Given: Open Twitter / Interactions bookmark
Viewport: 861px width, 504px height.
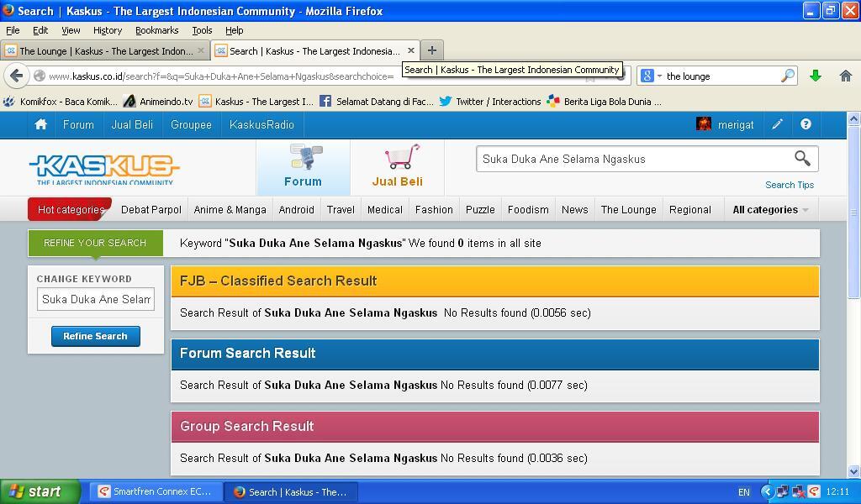Looking at the screenshot, I should coord(490,102).
